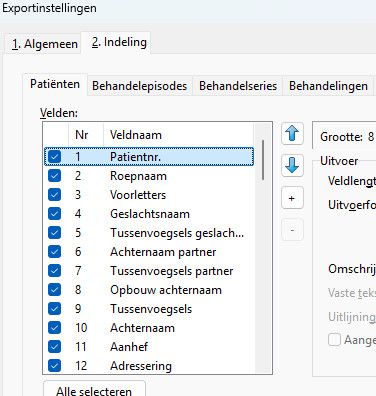Image resolution: width=376 pixels, height=396 pixels.
Task: Click the fields list vertical scrollbar thumb
Action: tap(263, 160)
